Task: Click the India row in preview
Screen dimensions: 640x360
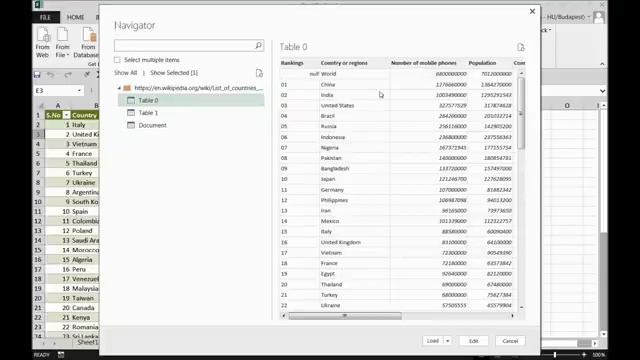Action: pyautogui.click(x=396, y=95)
